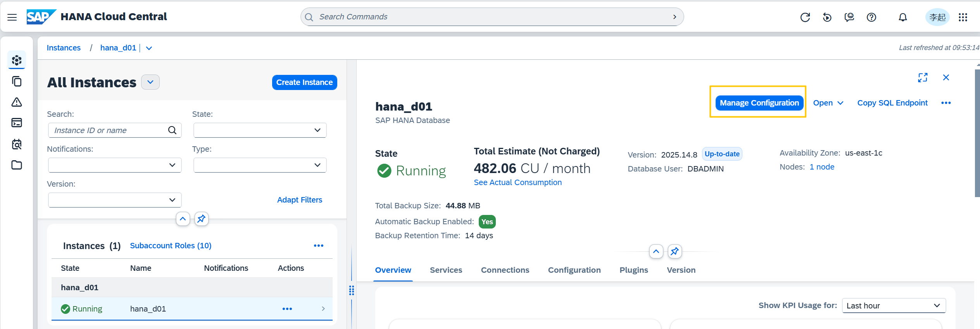Open Adapt Filters link
Screen dimensions: 980x329
(299, 200)
